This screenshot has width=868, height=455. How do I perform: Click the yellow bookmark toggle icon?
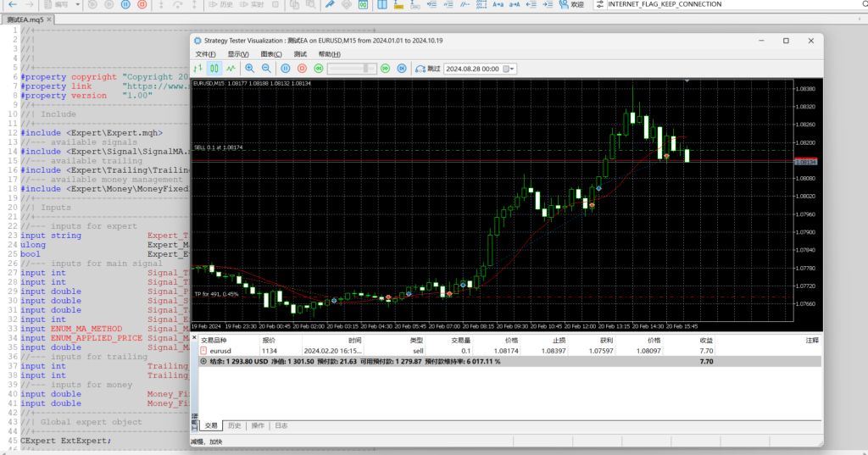[x=398, y=4]
